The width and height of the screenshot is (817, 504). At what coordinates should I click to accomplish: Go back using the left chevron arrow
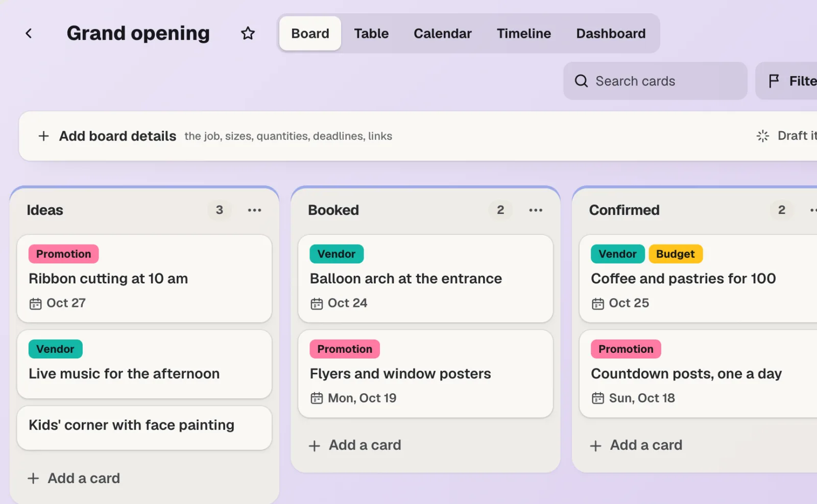(29, 34)
